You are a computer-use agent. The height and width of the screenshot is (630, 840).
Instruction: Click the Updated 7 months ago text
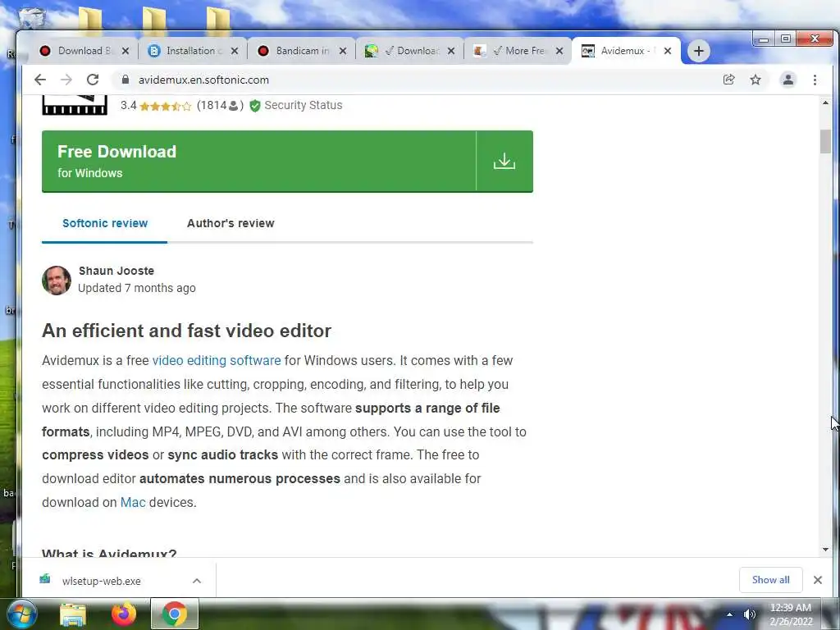[137, 288]
